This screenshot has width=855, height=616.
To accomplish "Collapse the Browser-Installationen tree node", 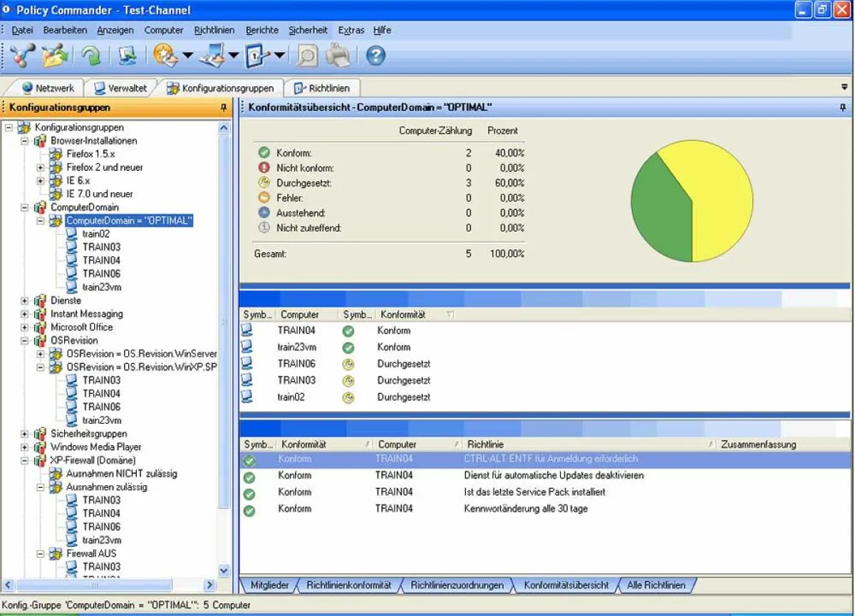I will 25,141.
